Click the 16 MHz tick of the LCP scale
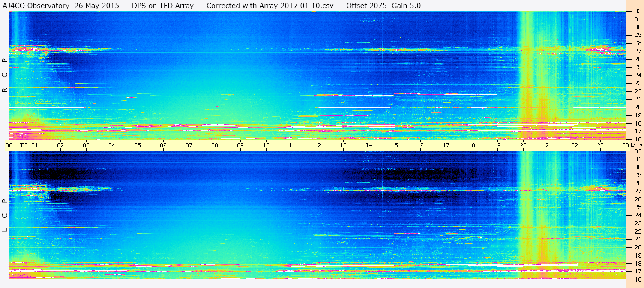The image size is (644, 288). point(638,279)
